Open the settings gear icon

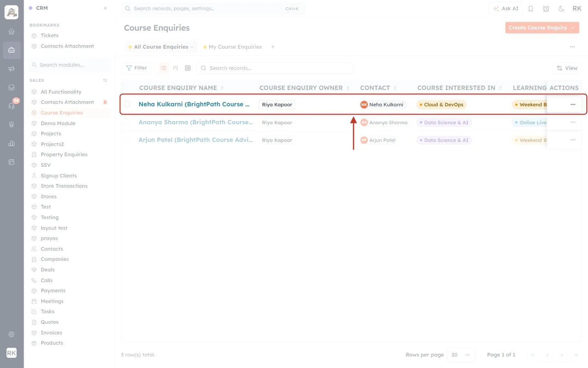(x=11, y=334)
